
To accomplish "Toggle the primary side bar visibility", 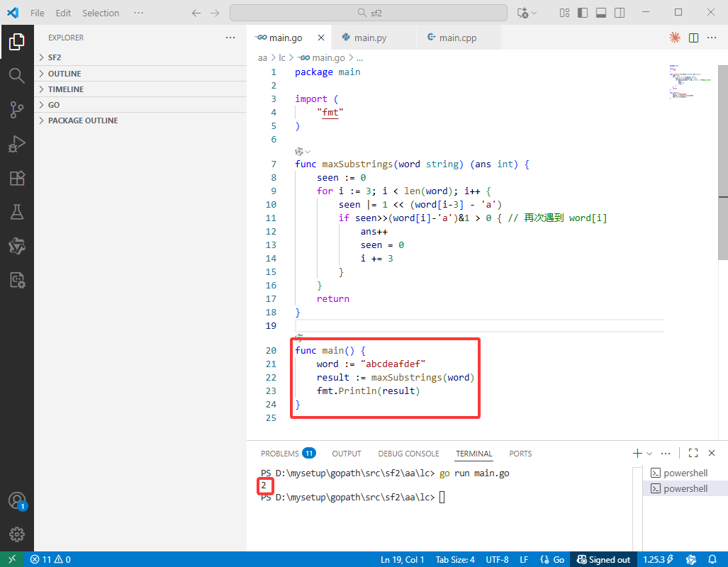I will [583, 13].
